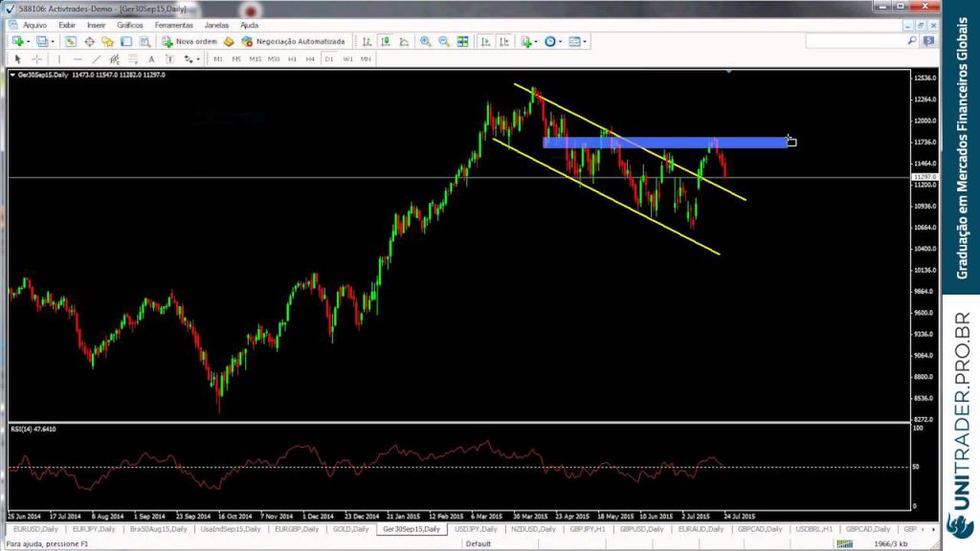Image resolution: width=980 pixels, height=551 pixels.
Task: Open the Exibir menu
Action: (67, 25)
